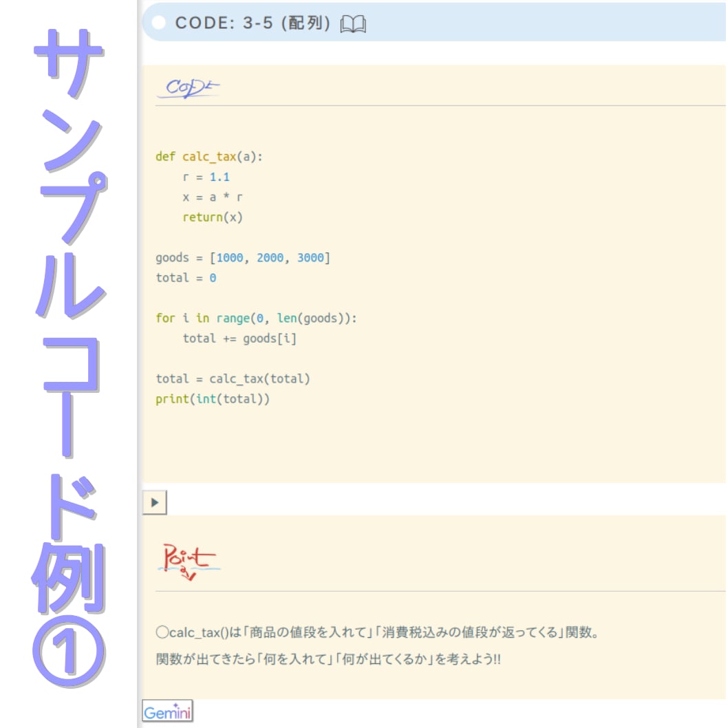
Task: Click the run play button below code
Action: pos(155,502)
